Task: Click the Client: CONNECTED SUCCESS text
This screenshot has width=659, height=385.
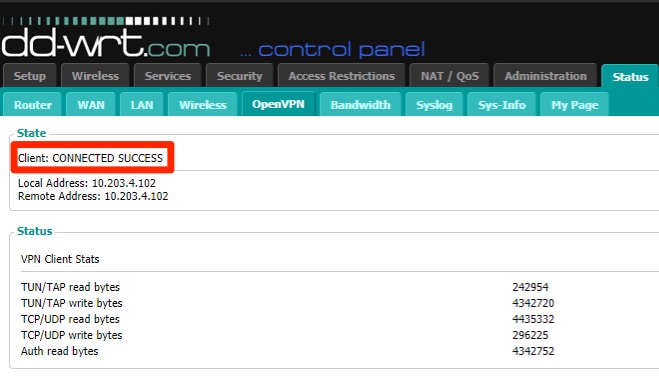Action: click(x=90, y=158)
